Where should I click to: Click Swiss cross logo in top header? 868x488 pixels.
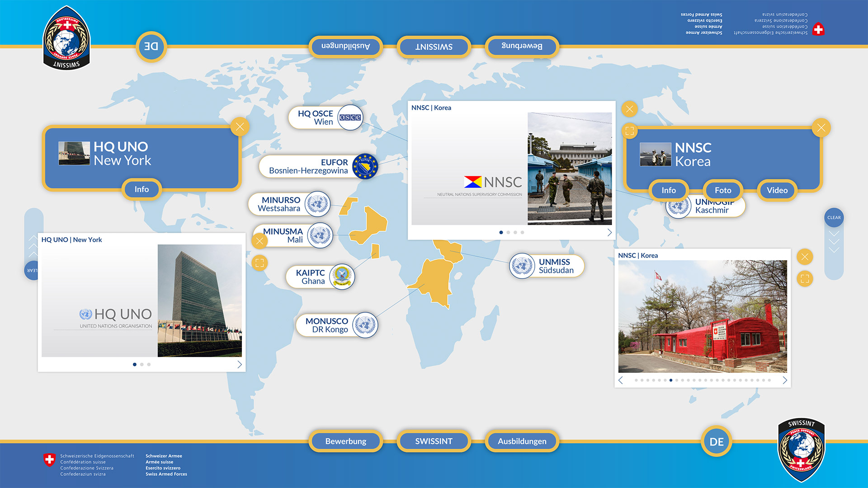click(818, 29)
